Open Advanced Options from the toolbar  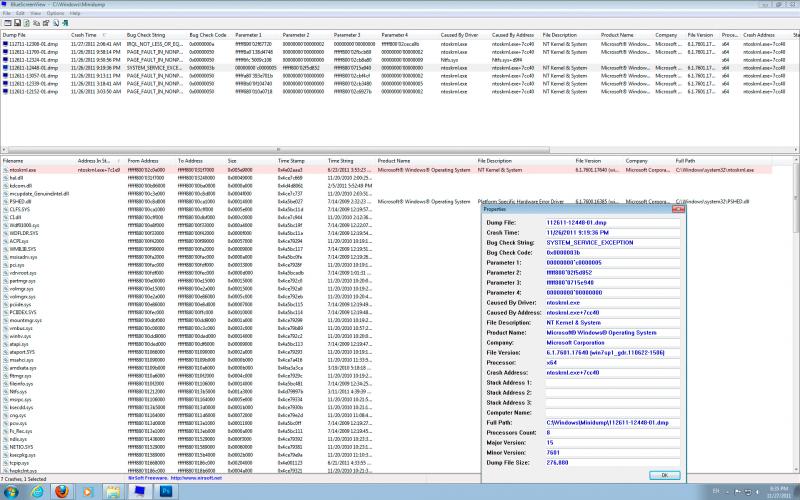pyautogui.click(x=8, y=23)
